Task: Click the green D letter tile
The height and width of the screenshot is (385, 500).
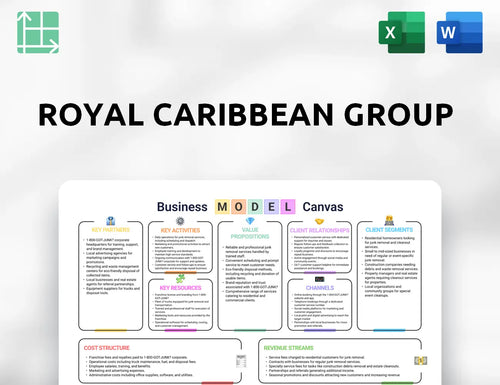Action: pos(255,207)
